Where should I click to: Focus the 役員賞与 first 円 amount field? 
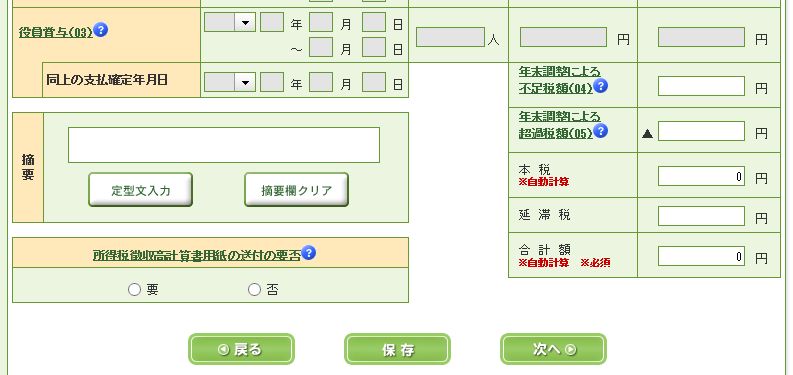[x=563, y=37]
